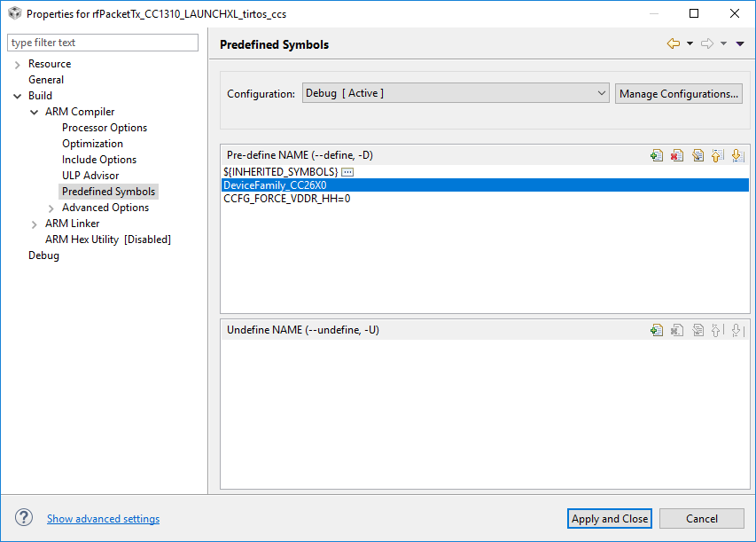Screen dimensions: 756x542
Task: Click the forward navigation arrow
Action: [707, 44]
